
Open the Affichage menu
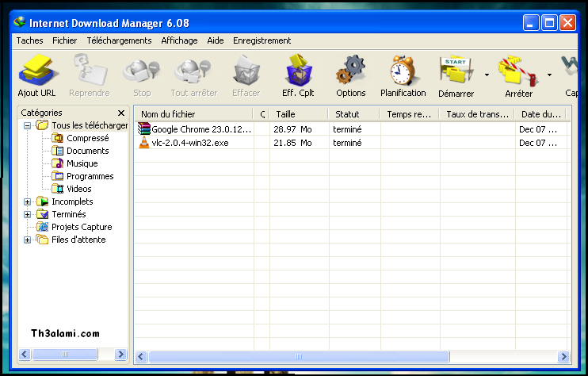179,40
